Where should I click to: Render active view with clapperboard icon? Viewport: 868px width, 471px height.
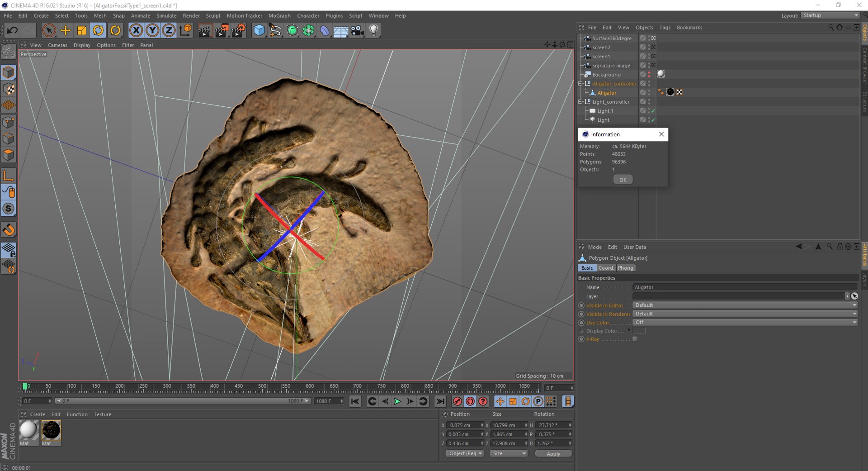pyautogui.click(x=205, y=30)
